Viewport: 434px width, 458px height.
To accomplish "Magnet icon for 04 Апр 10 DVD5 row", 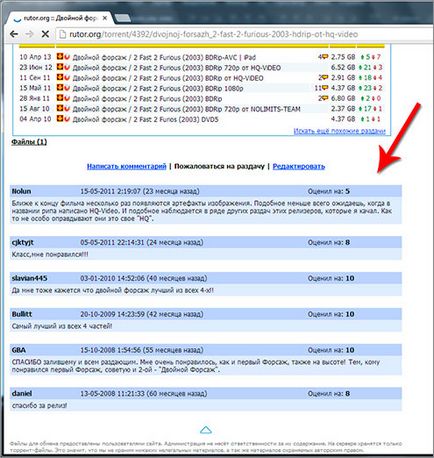I will click(67, 119).
